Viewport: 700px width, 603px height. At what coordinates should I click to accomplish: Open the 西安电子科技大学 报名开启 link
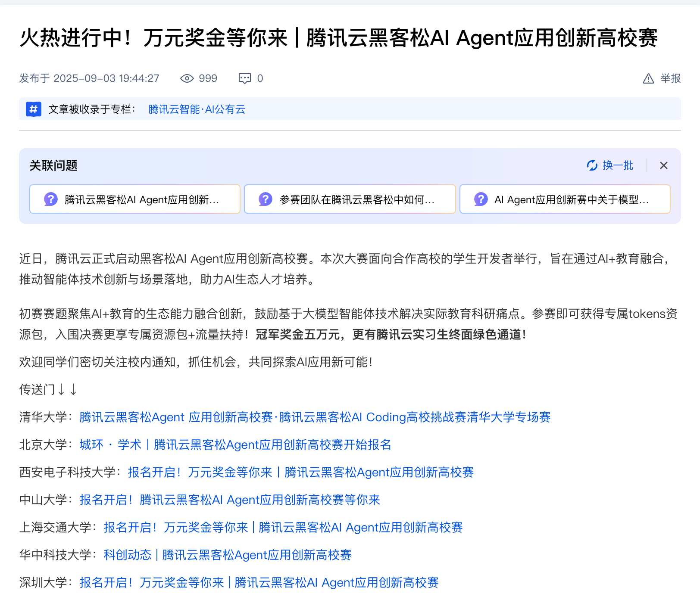click(x=301, y=472)
